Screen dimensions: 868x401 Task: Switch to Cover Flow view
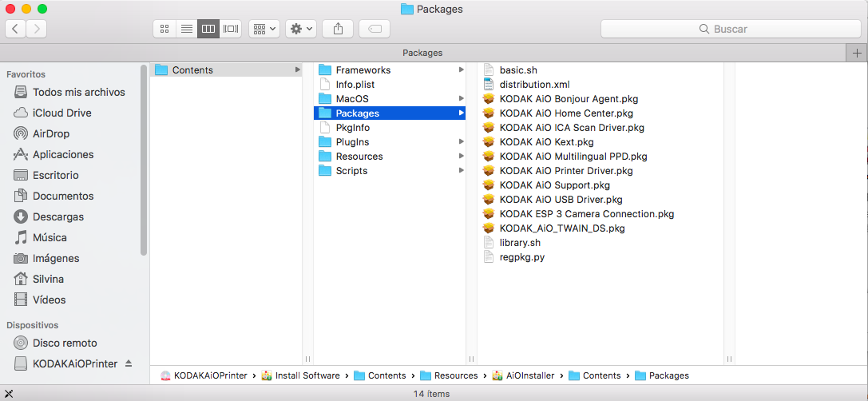[x=230, y=29]
